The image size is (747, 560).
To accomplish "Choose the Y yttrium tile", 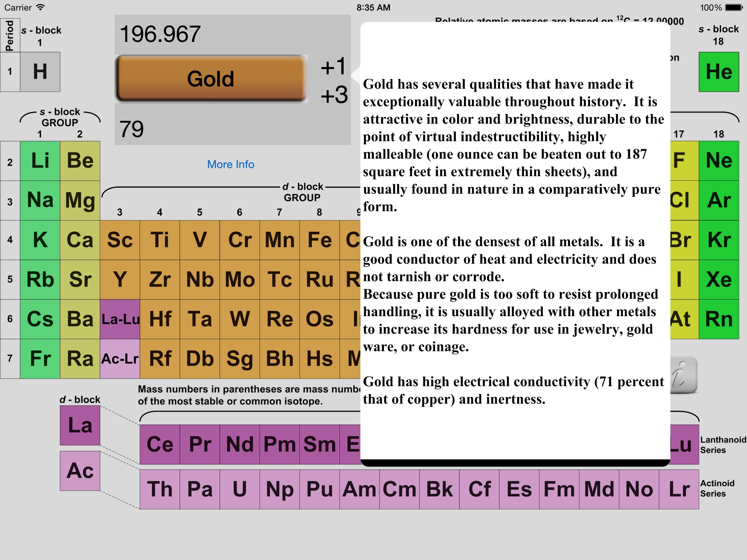I will coord(120,280).
